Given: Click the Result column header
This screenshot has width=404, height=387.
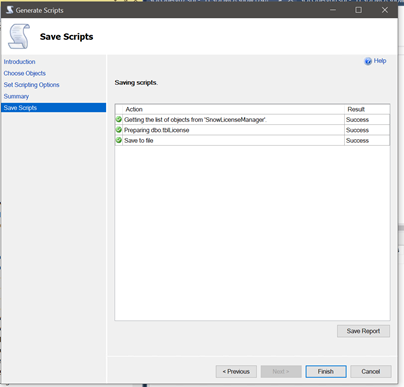Looking at the screenshot, I should click(367, 109).
